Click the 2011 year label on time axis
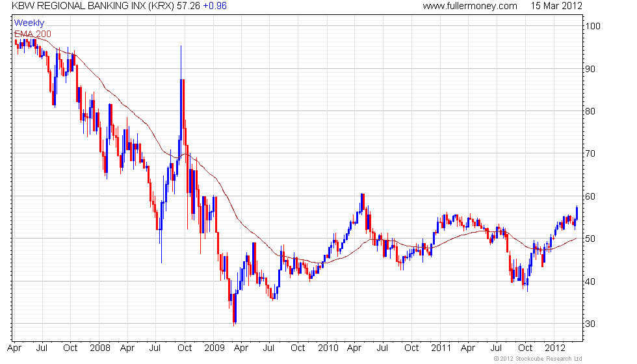The height and width of the screenshot is (364, 637). coord(441,348)
